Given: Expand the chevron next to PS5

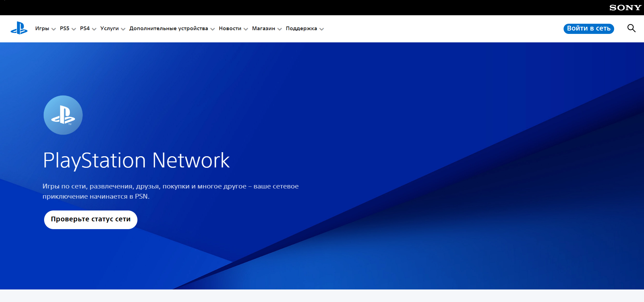Looking at the screenshot, I should pyautogui.click(x=74, y=29).
